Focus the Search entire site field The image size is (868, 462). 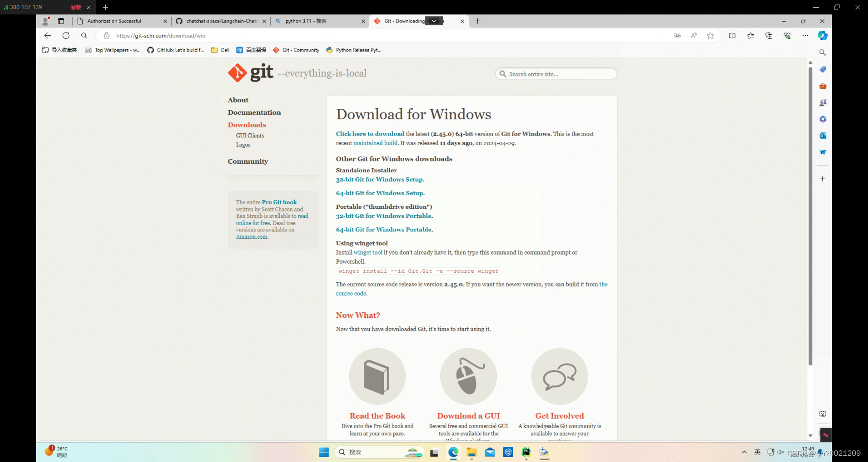click(556, 74)
